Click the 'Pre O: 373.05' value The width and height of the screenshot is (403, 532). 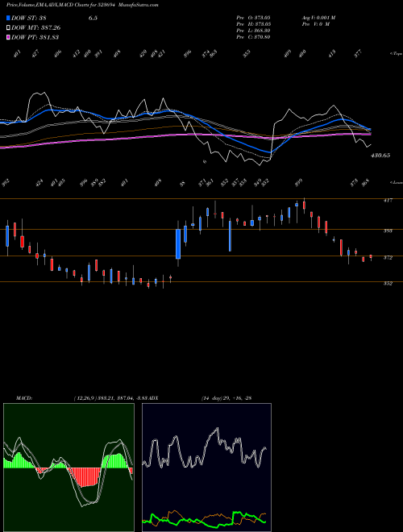click(253, 18)
